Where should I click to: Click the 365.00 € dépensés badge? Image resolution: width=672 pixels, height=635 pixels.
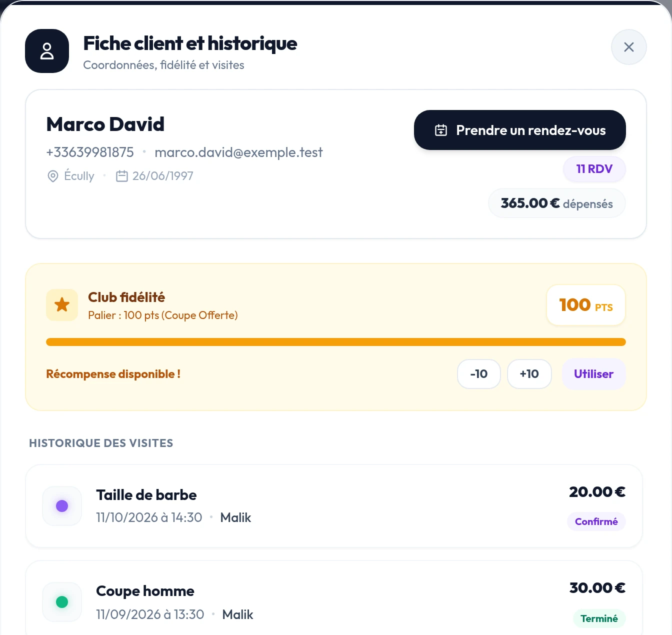[x=556, y=203]
